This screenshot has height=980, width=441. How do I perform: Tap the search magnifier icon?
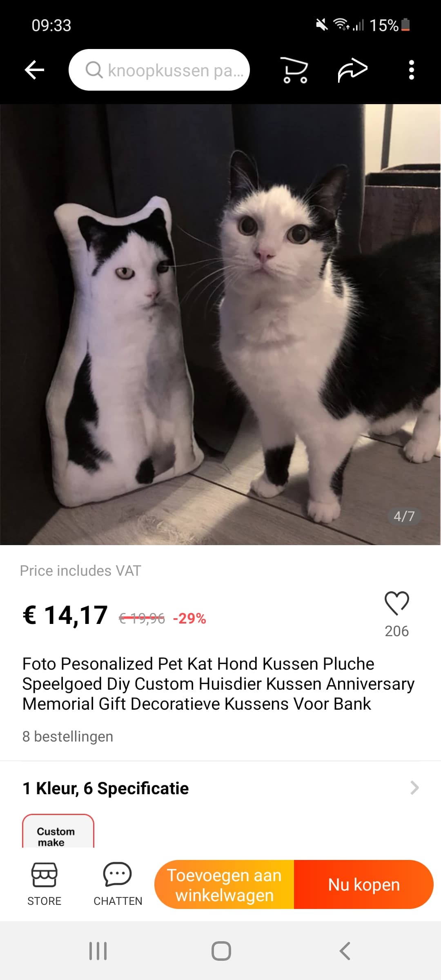pos(94,70)
